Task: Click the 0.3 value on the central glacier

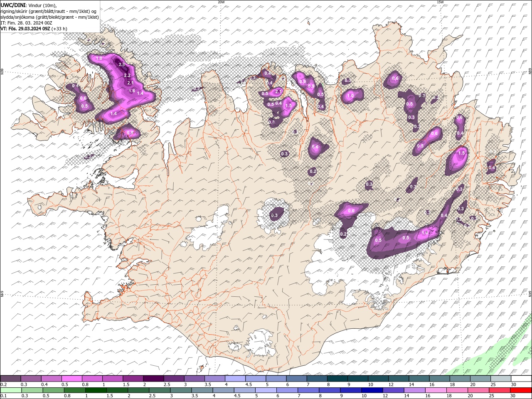Action: coord(274,215)
